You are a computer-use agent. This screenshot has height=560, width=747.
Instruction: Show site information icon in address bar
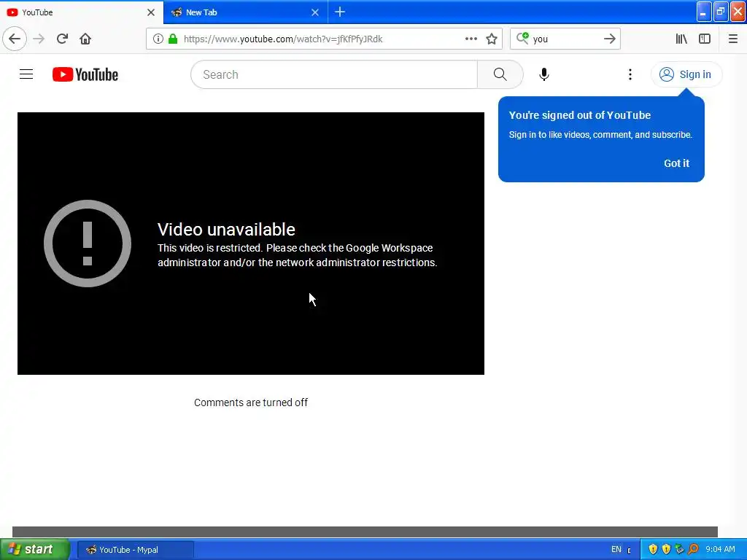pos(158,39)
